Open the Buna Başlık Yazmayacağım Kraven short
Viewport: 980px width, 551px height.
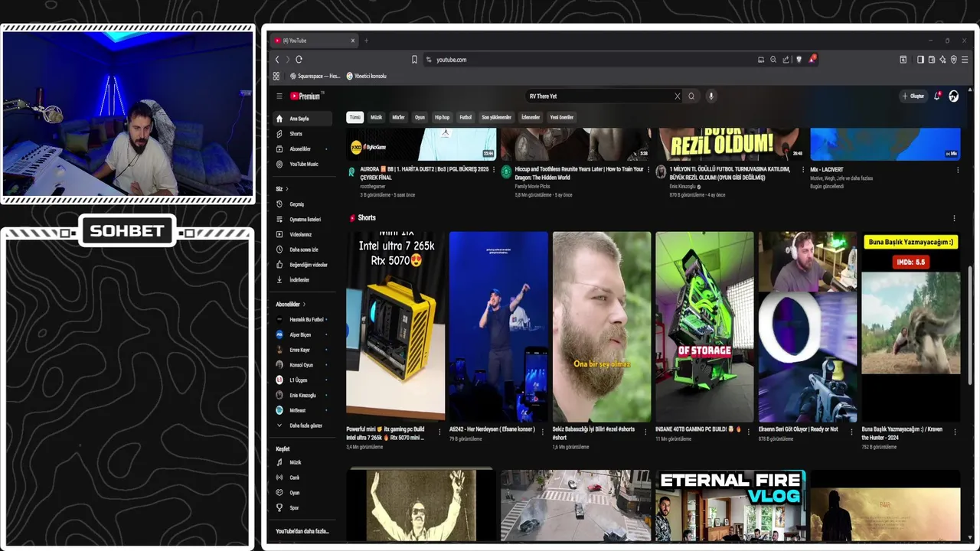coord(910,326)
